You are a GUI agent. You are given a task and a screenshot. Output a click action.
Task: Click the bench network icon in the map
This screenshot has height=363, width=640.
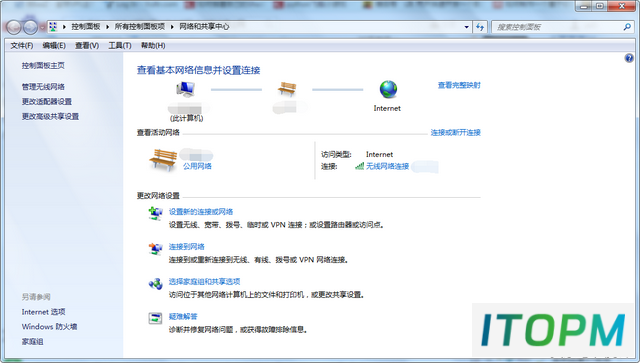pyautogui.click(x=287, y=89)
